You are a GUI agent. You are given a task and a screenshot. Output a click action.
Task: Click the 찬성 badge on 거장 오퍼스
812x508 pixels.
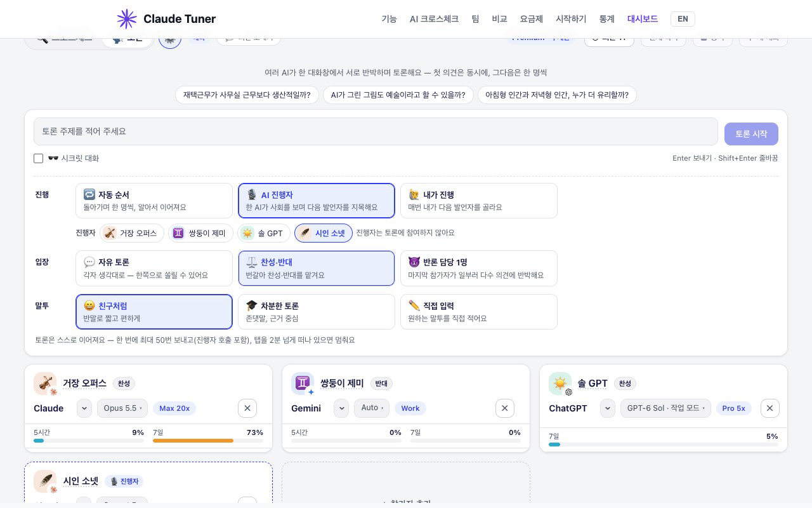pyautogui.click(x=124, y=384)
